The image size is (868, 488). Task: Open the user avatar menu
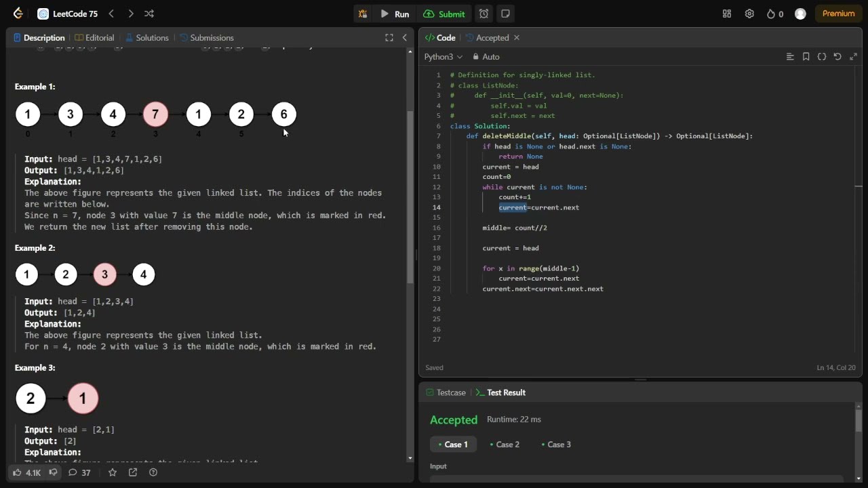pos(800,14)
